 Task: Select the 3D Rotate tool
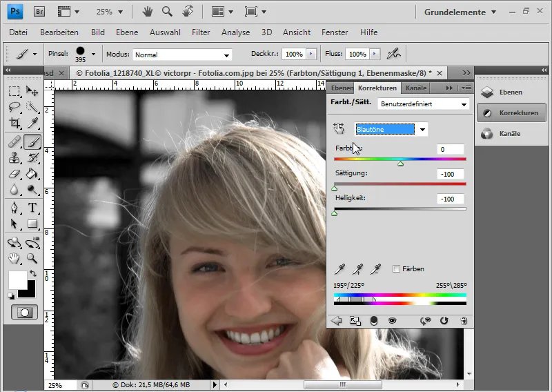tap(14, 243)
